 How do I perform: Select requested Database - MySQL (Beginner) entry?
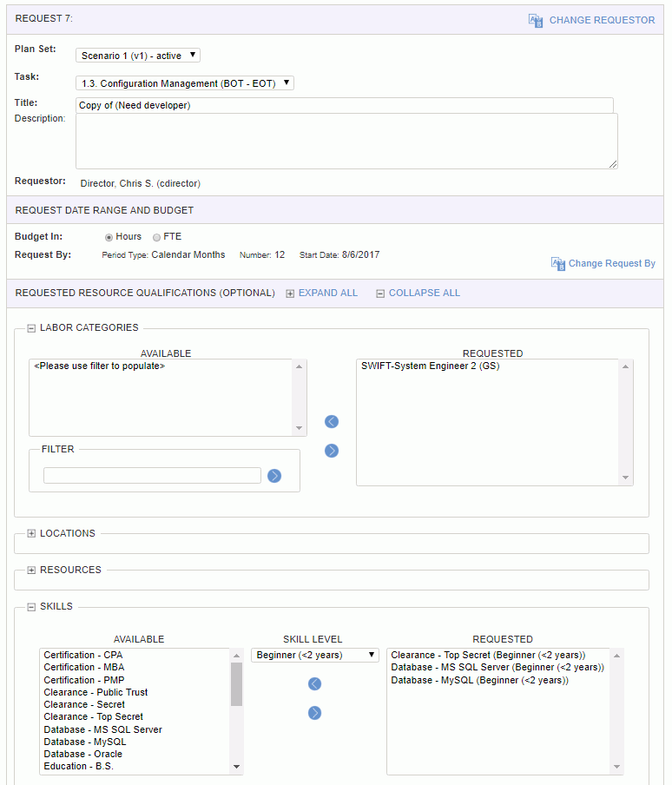tap(479, 680)
